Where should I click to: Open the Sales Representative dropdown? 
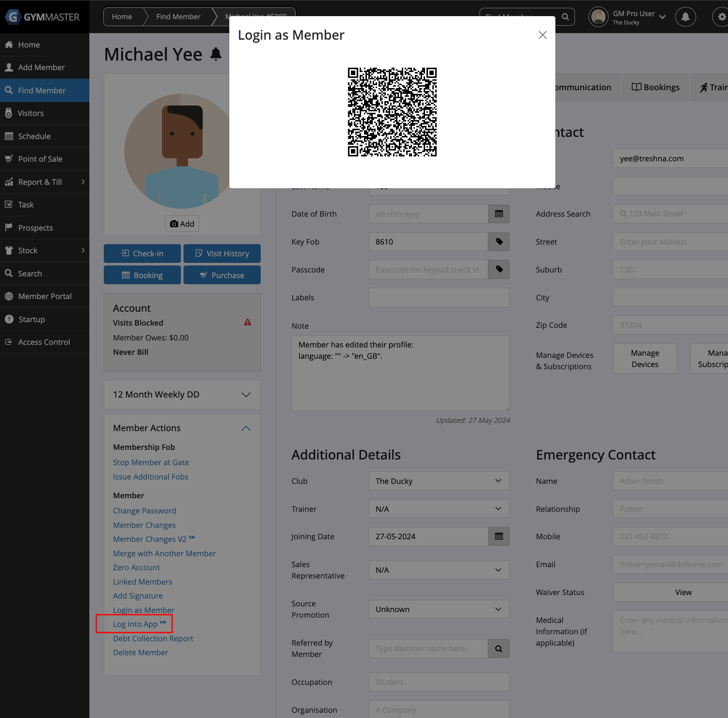click(439, 570)
